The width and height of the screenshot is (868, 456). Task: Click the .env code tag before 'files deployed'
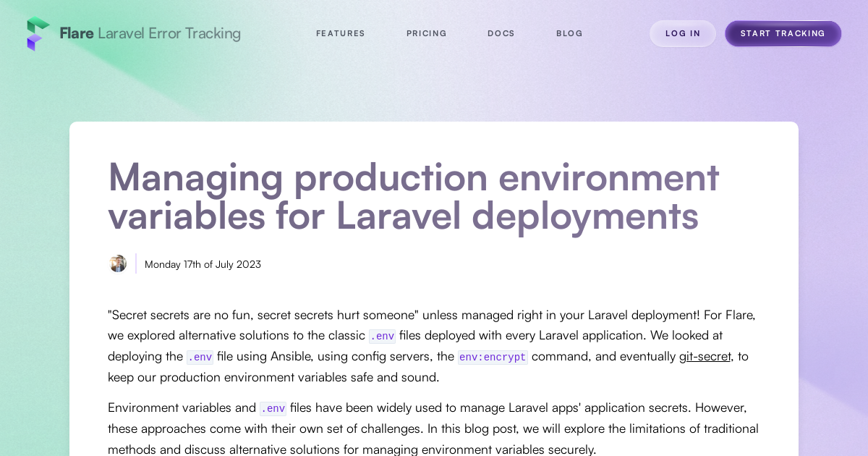click(x=382, y=336)
